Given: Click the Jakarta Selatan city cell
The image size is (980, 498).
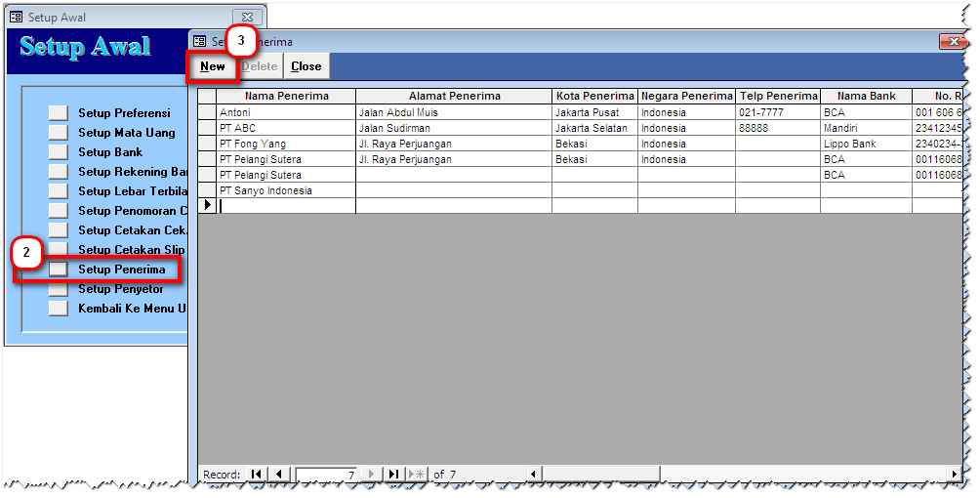Looking at the screenshot, I should (594, 128).
